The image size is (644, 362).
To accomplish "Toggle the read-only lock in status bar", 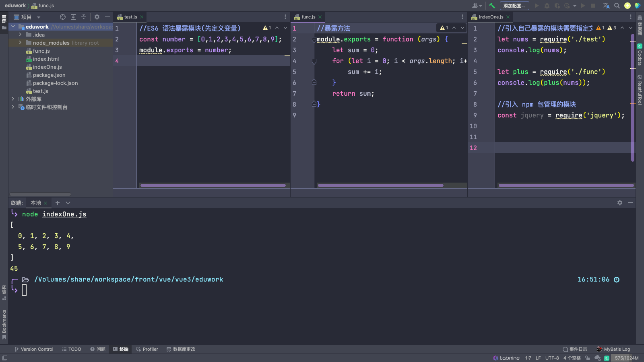I will click(x=588, y=358).
